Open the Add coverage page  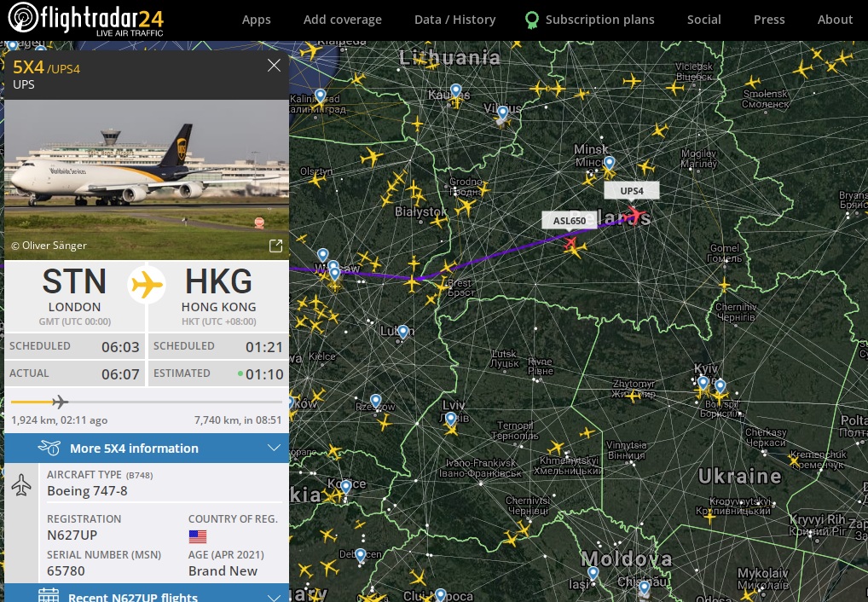click(x=343, y=20)
